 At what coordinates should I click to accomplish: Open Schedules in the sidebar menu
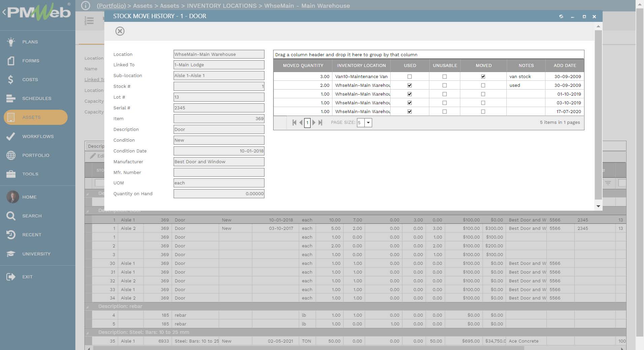[x=37, y=98]
